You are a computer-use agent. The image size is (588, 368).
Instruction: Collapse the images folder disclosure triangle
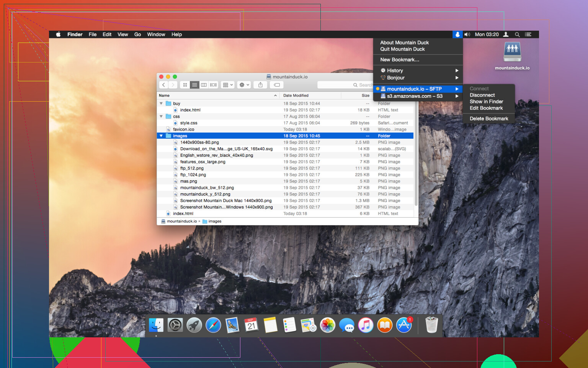[x=161, y=136]
